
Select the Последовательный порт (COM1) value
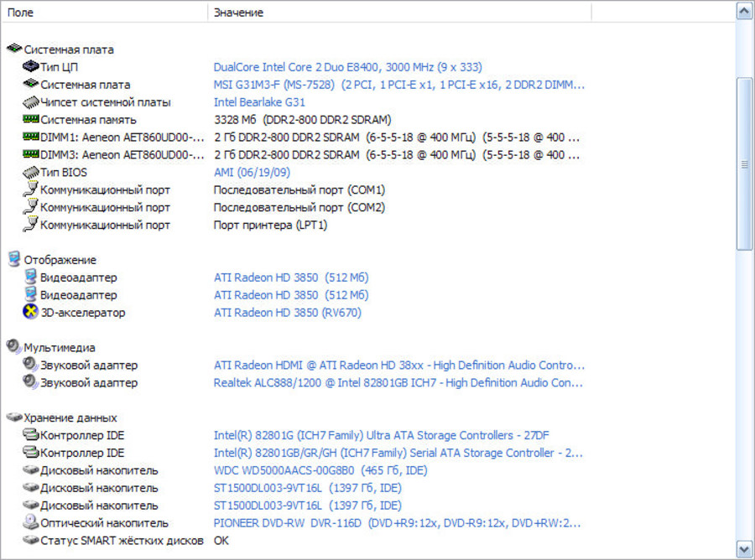click(299, 190)
